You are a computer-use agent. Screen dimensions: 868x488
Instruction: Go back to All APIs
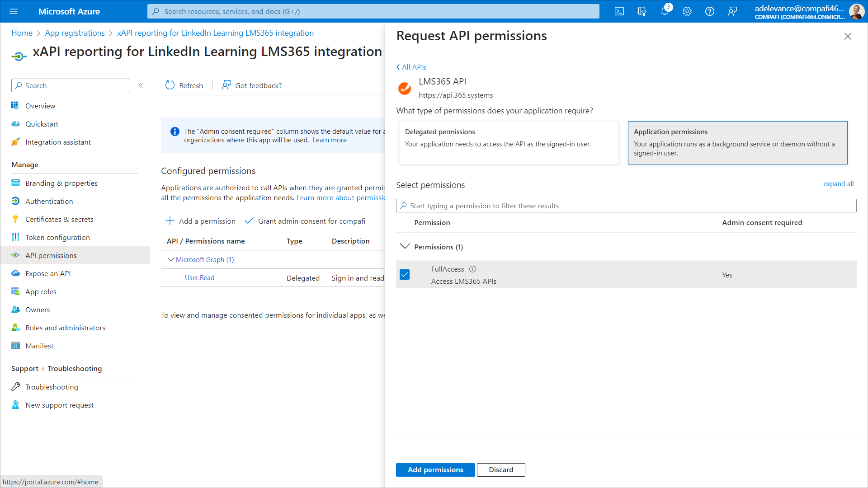(411, 67)
